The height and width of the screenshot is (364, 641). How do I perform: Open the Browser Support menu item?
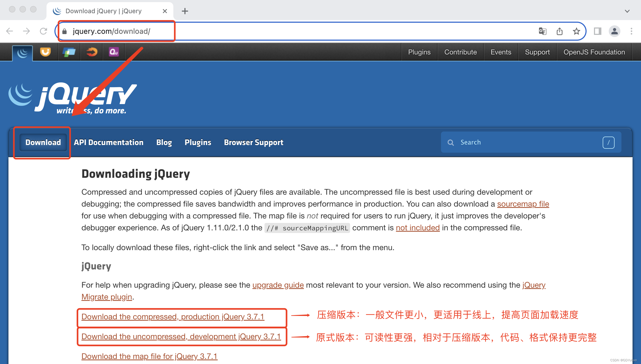253,142
